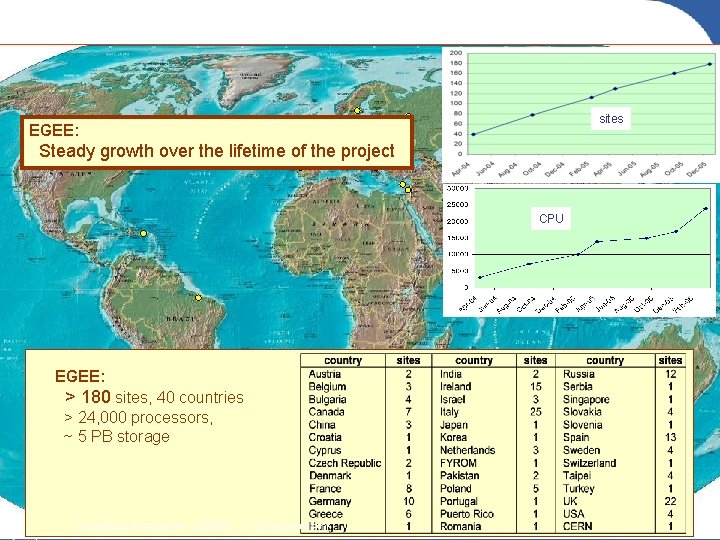The height and width of the screenshot is (540, 720).
Task: Click the site count '25' in the Italy row
Action: 535,412
